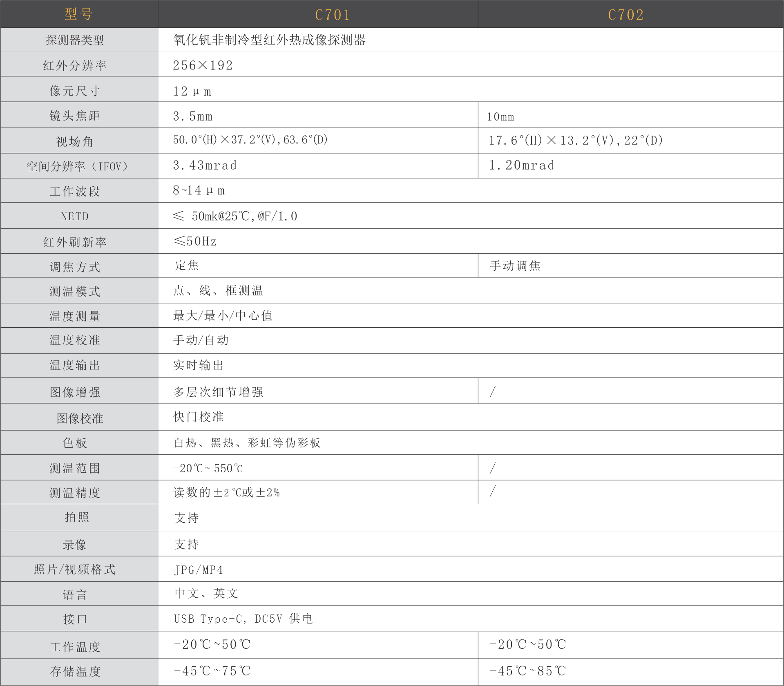Select the 10mm focal length cell

pos(631,115)
